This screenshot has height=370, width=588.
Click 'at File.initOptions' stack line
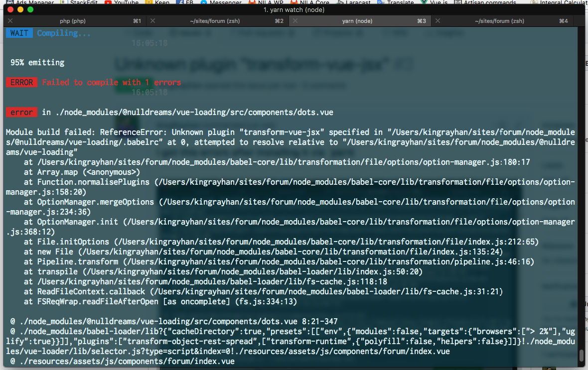pos(281,242)
